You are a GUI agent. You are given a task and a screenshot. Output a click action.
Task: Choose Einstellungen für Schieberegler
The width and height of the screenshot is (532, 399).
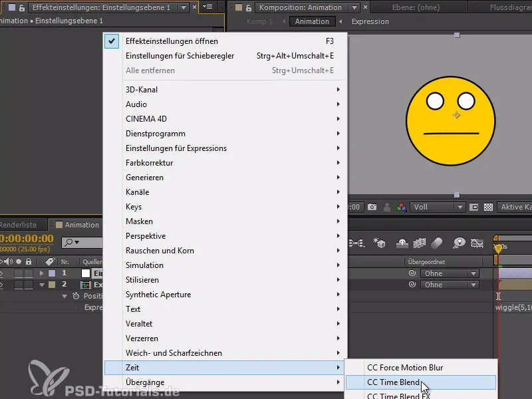point(225,56)
